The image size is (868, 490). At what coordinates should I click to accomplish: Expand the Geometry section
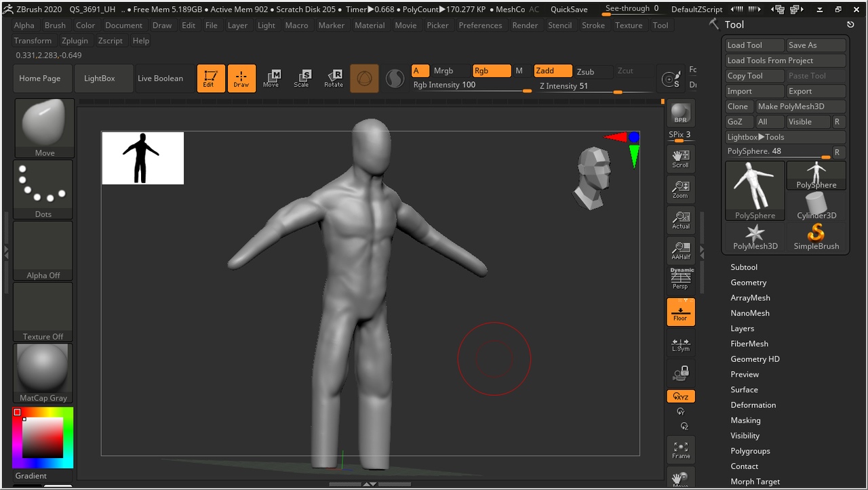coord(748,283)
